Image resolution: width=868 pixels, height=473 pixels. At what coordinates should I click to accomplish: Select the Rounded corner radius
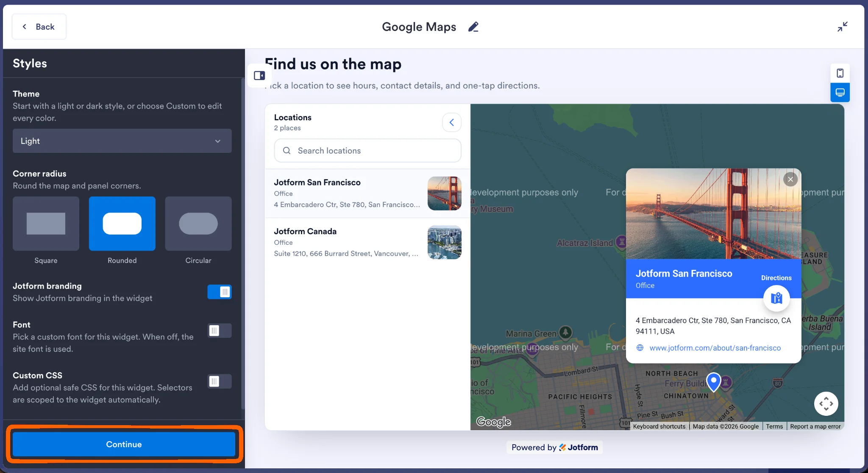(x=122, y=224)
